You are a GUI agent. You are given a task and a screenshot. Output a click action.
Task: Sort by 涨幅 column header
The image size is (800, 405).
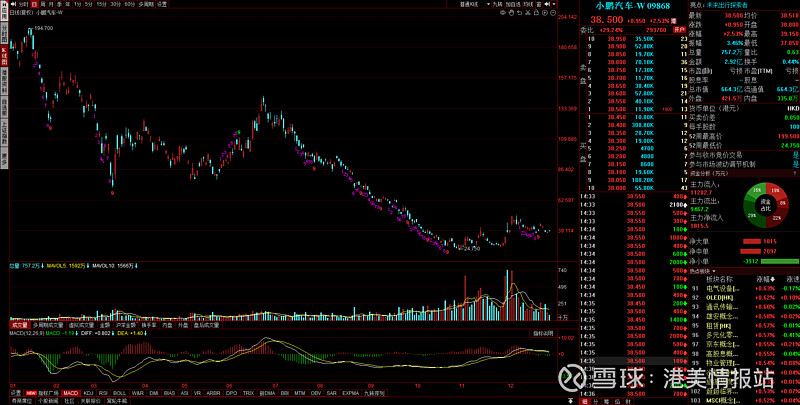(x=765, y=280)
